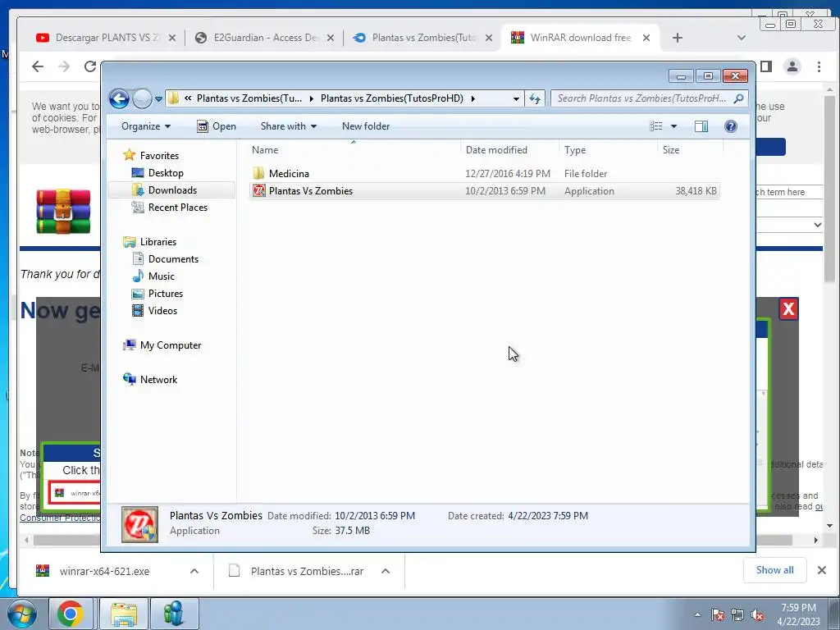
Task: Open Plantas vs Zombies rar download chevron
Action: pos(386,571)
